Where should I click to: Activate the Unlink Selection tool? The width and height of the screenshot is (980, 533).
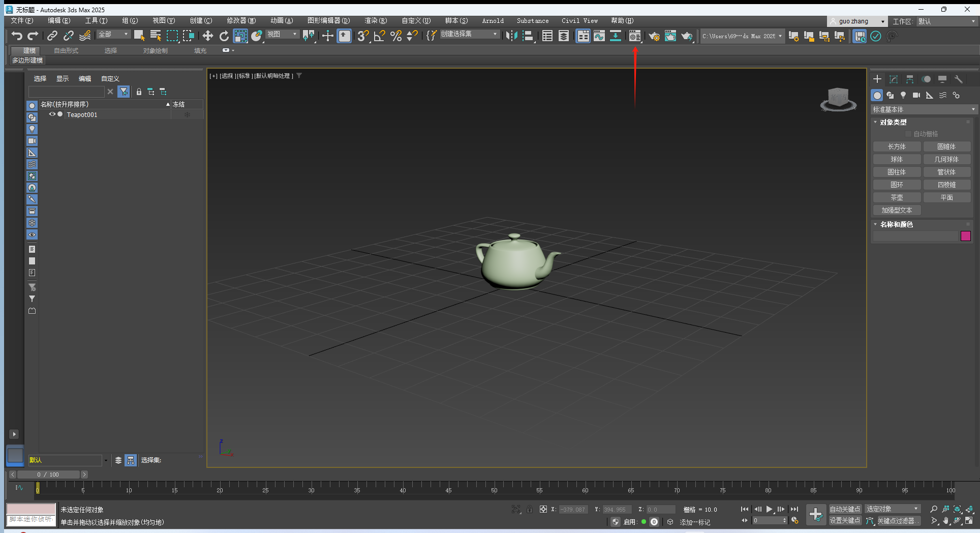68,36
